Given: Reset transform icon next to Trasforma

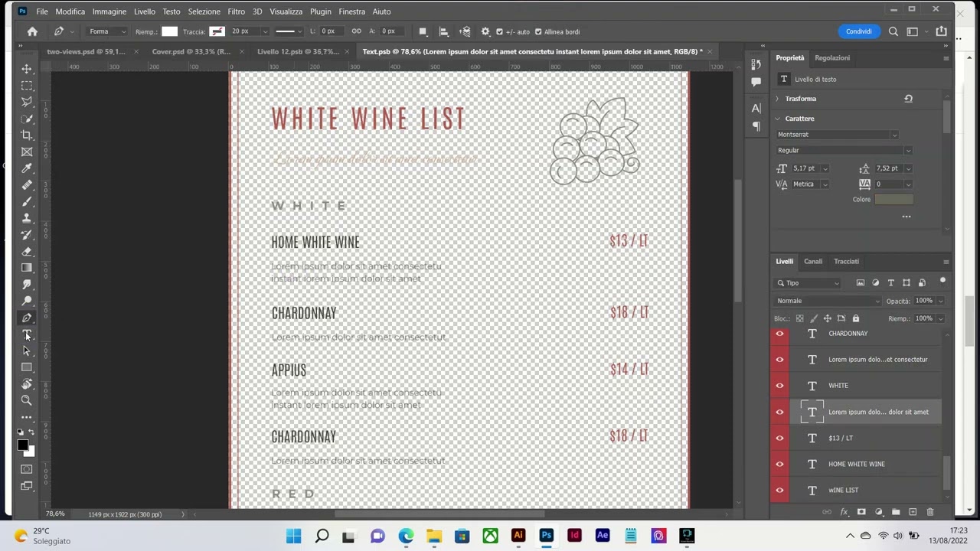Looking at the screenshot, I should click(908, 99).
